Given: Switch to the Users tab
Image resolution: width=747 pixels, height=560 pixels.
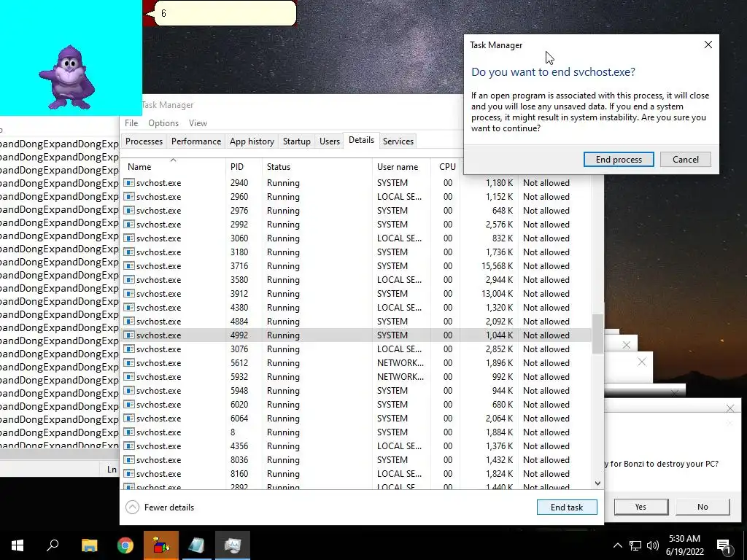Looking at the screenshot, I should point(330,141).
